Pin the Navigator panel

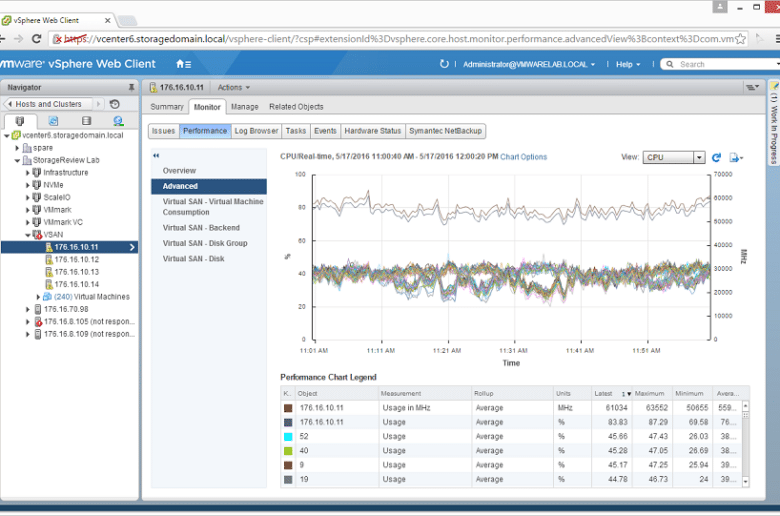[x=131, y=88]
